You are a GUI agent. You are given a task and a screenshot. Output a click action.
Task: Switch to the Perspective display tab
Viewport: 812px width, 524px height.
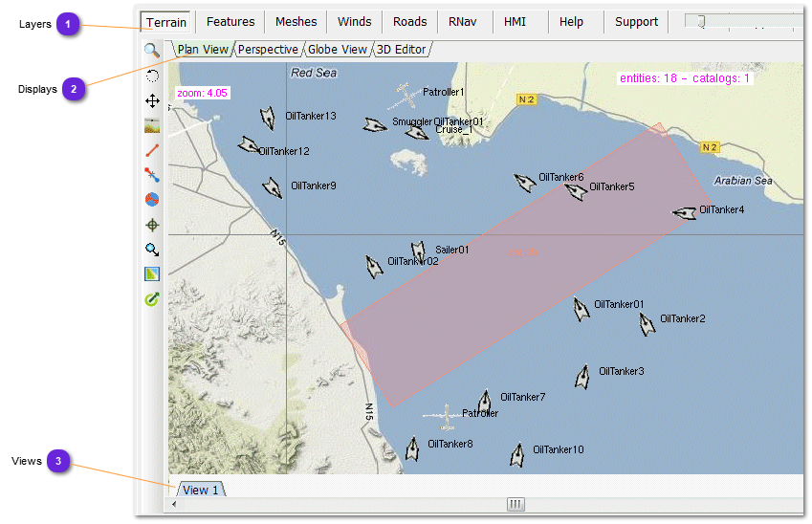pyautogui.click(x=268, y=50)
